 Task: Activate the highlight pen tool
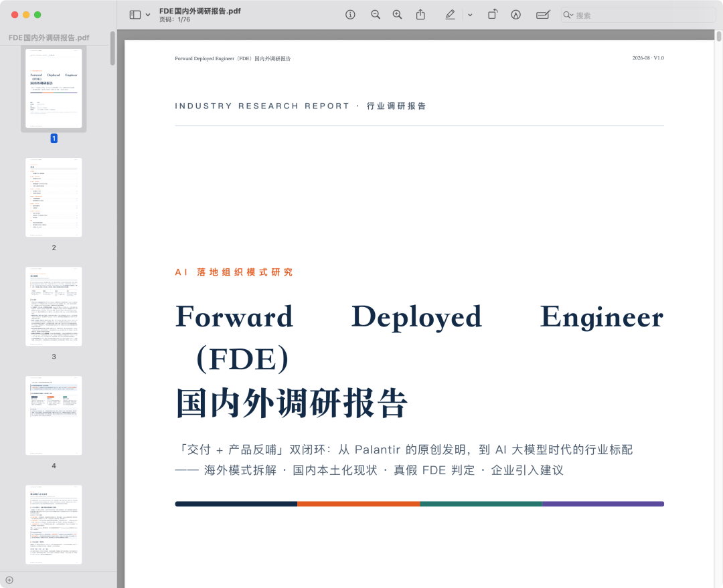(x=450, y=15)
